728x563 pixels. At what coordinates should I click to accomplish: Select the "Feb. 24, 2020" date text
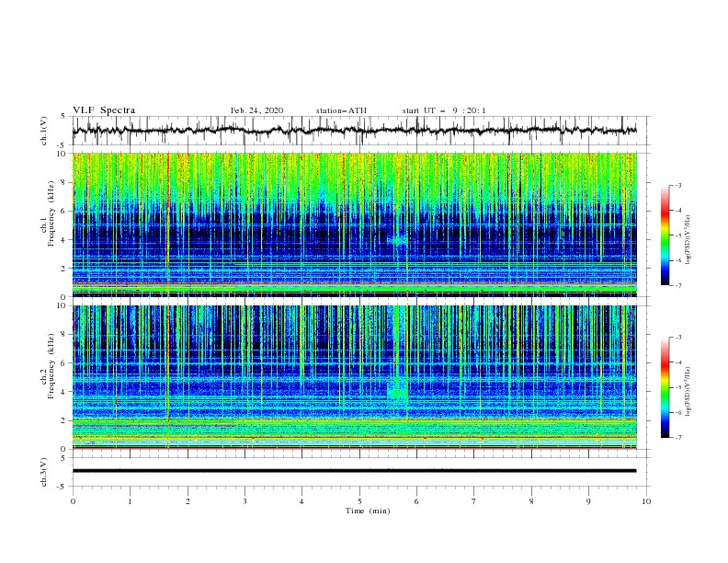256,110
